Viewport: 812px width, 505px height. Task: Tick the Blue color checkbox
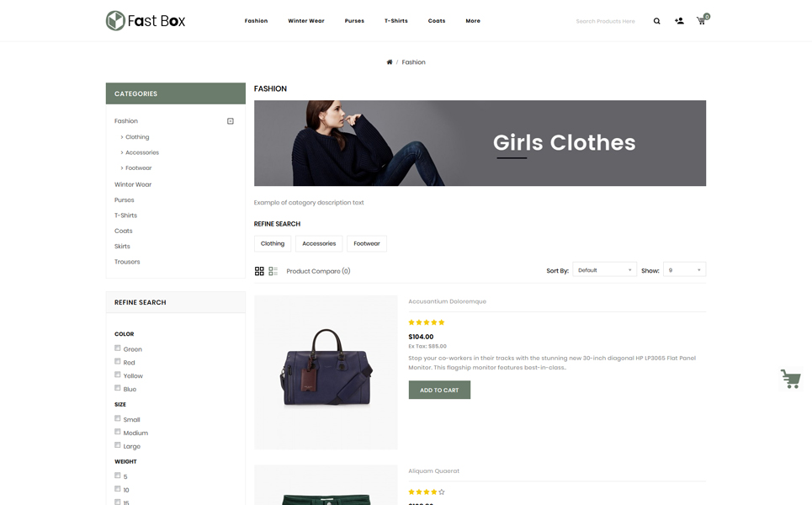click(118, 388)
